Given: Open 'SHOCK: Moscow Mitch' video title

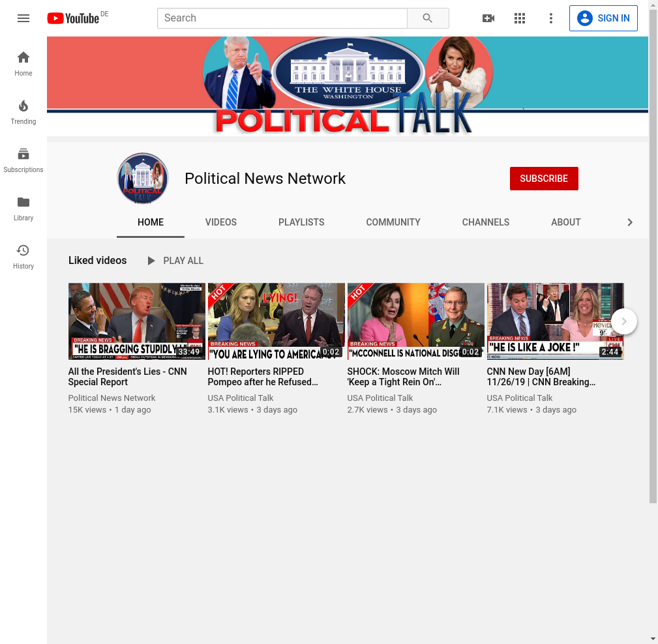Looking at the screenshot, I should point(403,377).
